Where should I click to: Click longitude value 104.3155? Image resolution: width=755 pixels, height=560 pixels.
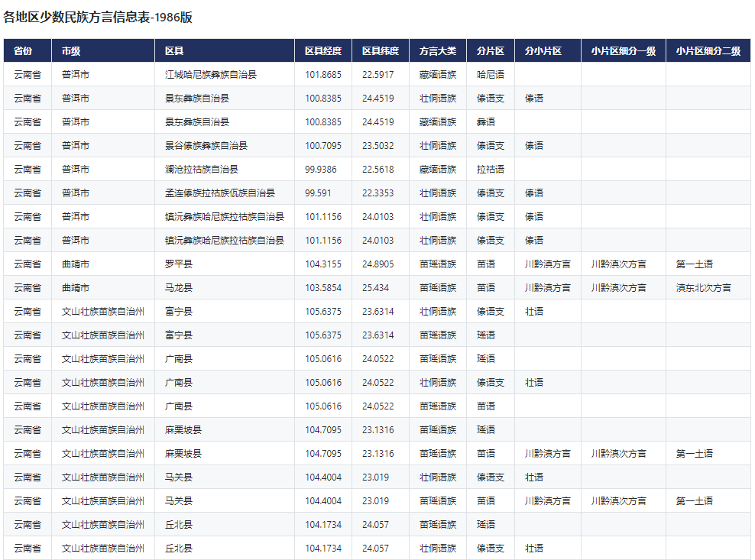coord(323,264)
